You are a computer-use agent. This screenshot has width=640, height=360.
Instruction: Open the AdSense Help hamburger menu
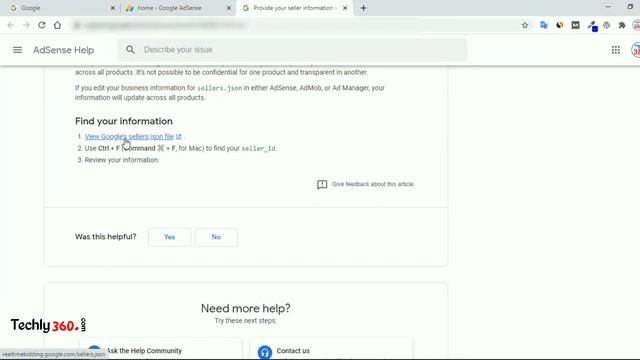pos(17,50)
